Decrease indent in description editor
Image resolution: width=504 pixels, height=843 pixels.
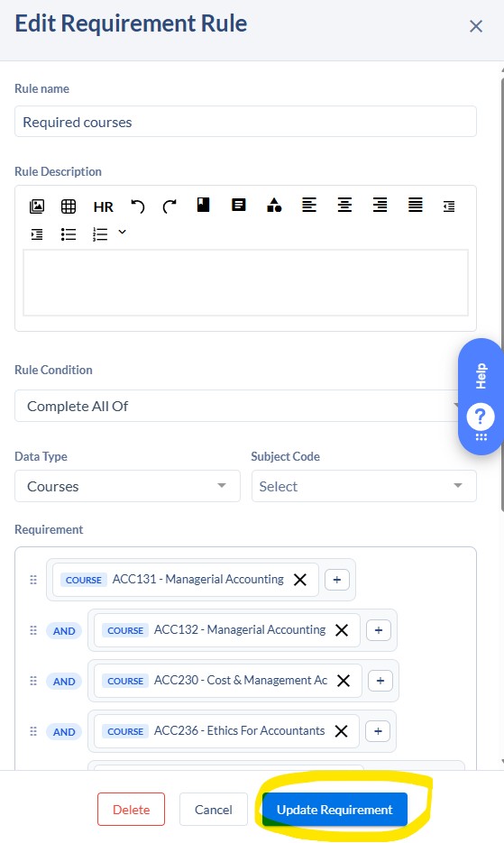pos(449,206)
